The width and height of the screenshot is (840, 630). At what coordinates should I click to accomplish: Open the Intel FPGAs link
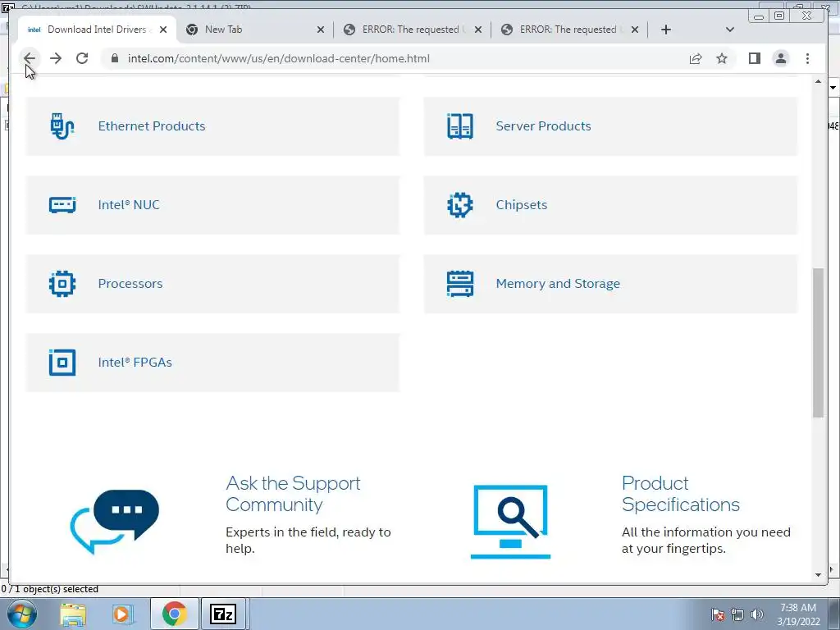pos(135,362)
